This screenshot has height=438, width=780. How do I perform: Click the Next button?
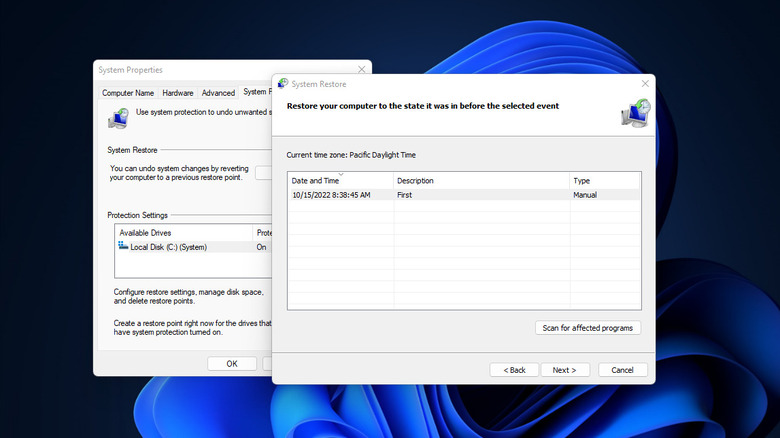(x=564, y=370)
